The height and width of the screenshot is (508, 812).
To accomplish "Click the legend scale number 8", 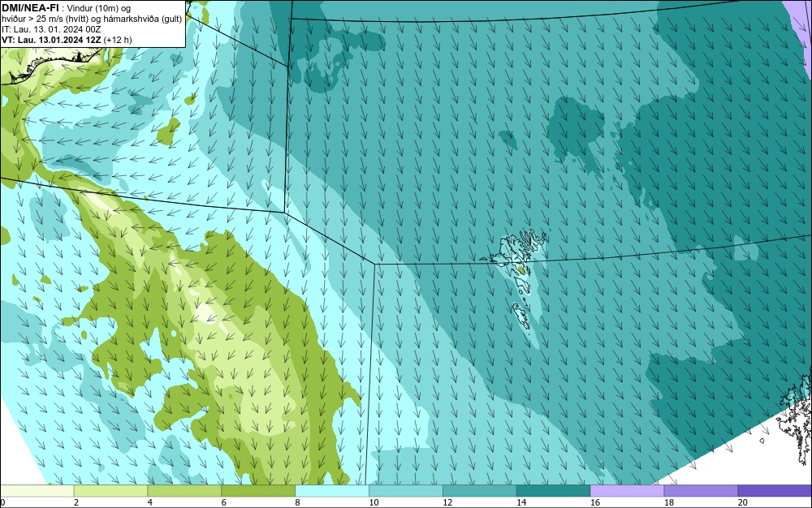I will tap(298, 502).
